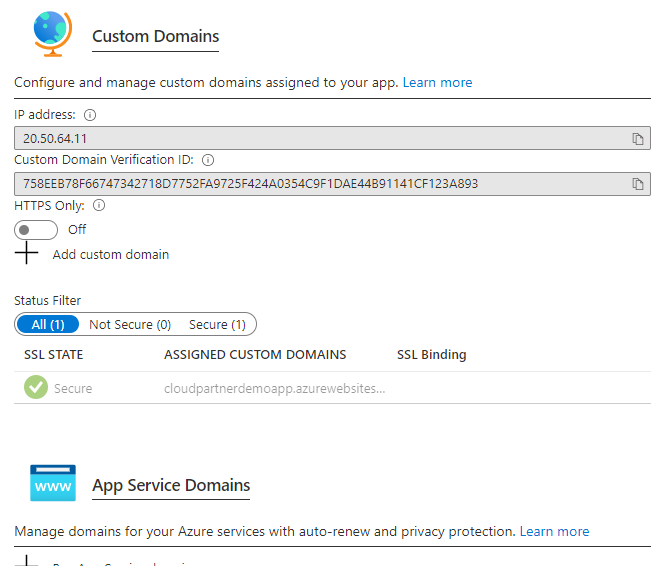
Task: Open Learn more link for App Service Domains
Action: point(554,531)
